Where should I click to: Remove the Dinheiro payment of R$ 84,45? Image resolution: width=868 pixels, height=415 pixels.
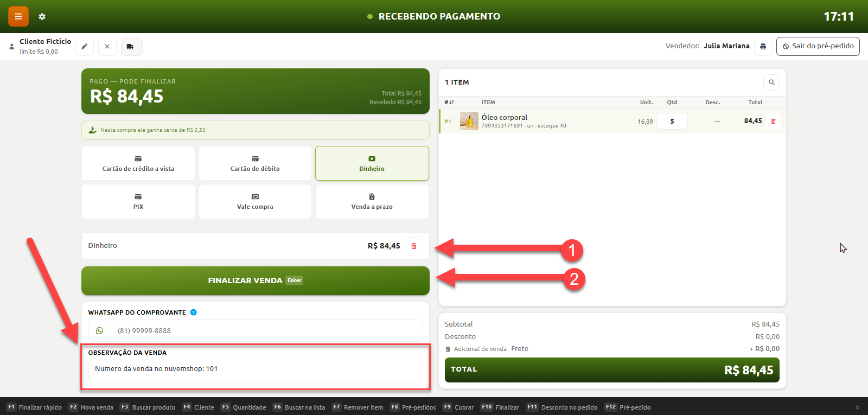click(x=414, y=246)
